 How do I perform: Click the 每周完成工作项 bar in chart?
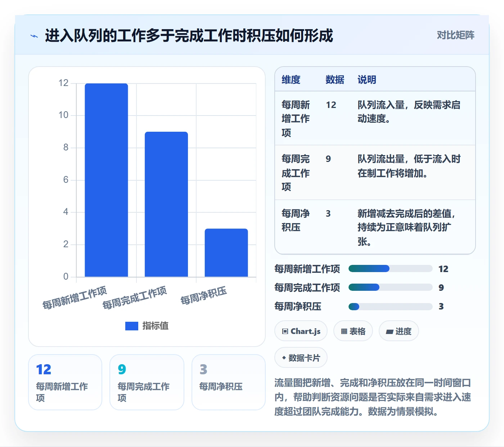pos(166,204)
